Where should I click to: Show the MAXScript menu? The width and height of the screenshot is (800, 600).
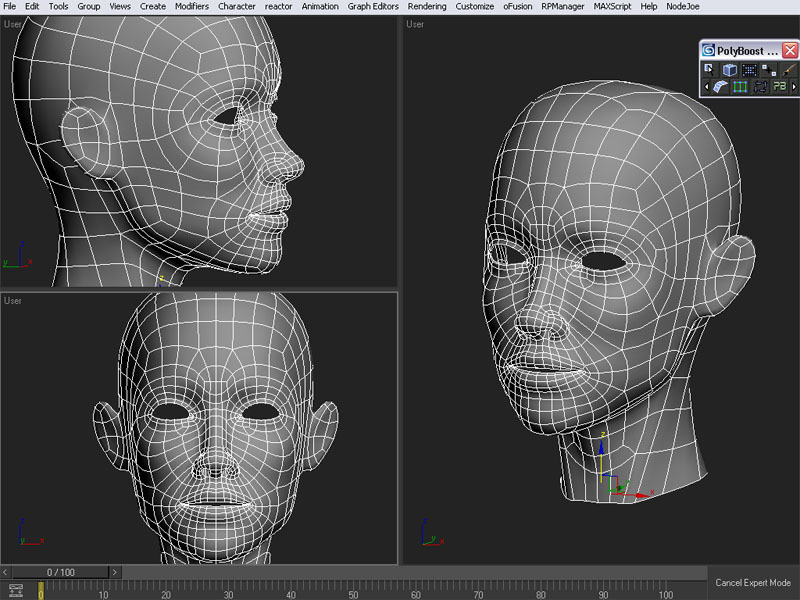click(612, 7)
